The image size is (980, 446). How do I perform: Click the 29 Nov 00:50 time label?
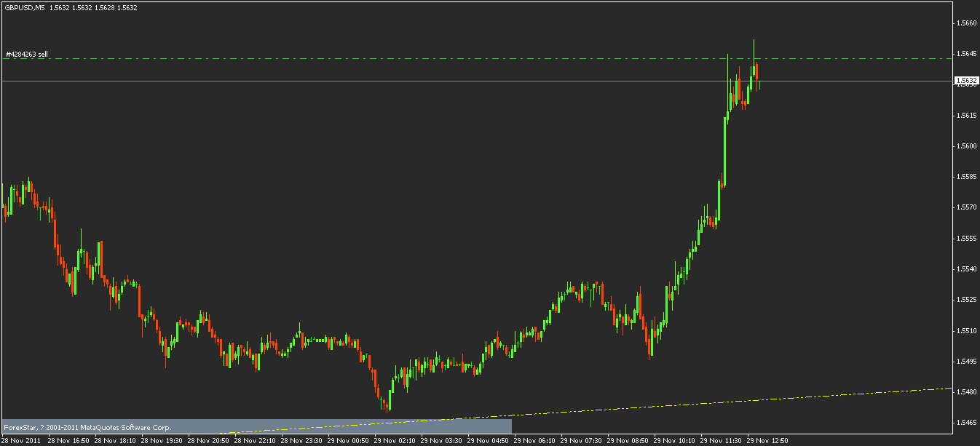pos(348,440)
